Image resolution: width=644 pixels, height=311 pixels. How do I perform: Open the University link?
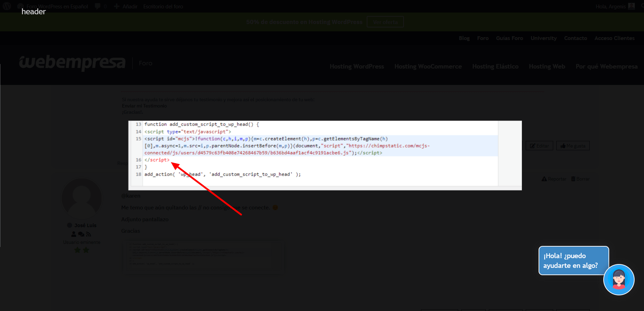(543, 38)
